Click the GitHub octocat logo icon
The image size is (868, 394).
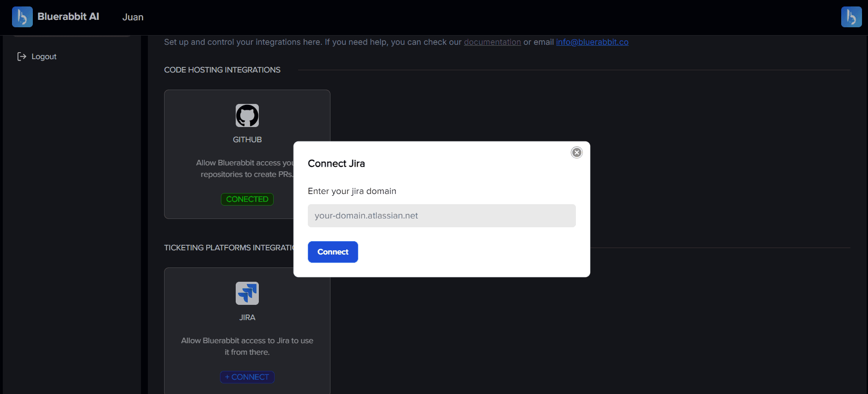247,115
